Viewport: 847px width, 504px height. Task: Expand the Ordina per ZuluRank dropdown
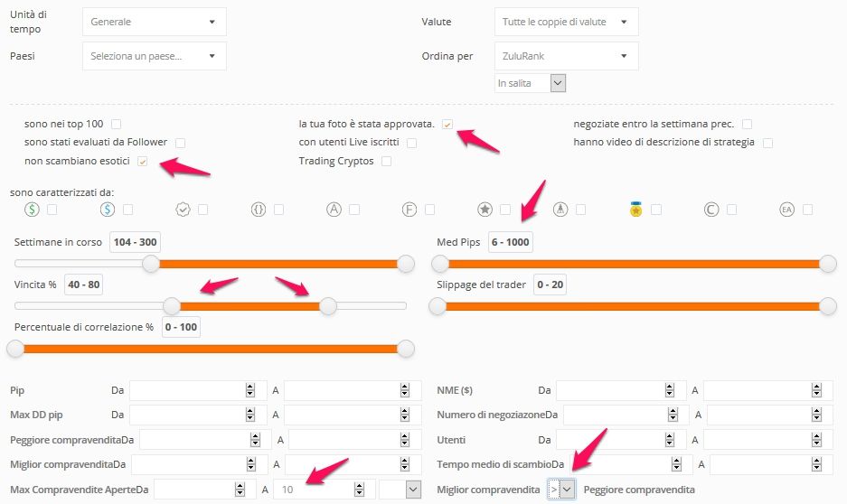(x=567, y=56)
